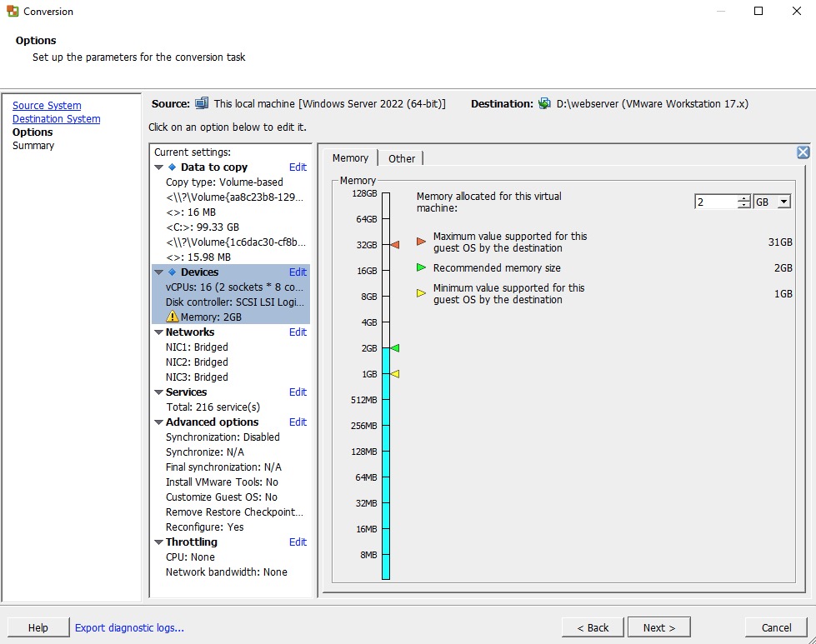Click the blue diamond icon beside Data to copy

point(173,167)
